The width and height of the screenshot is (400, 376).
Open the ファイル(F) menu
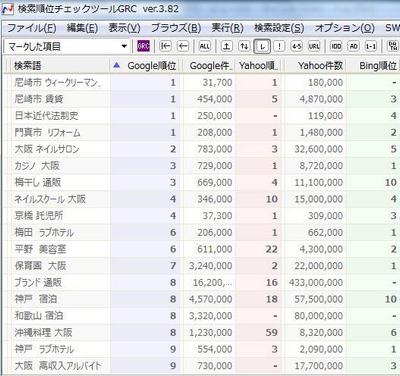32,28
